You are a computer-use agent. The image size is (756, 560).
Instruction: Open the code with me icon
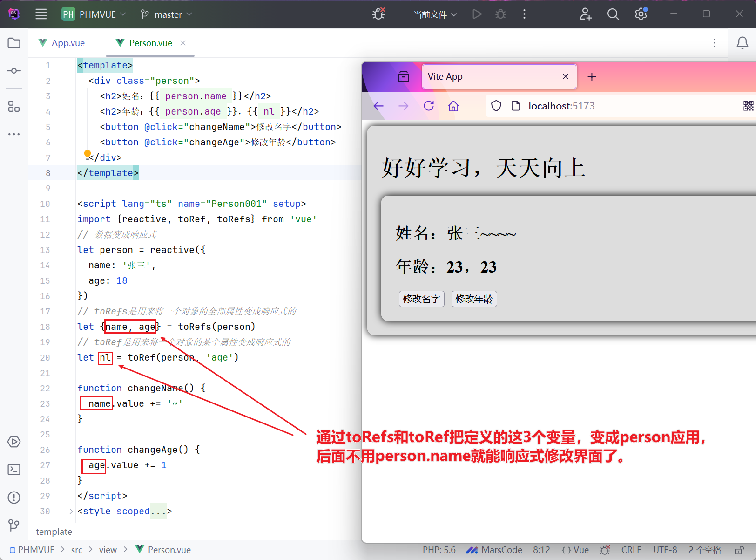click(x=586, y=14)
